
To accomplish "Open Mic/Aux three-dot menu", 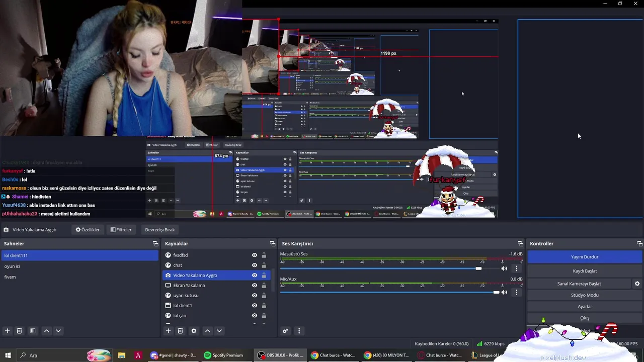I will point(516,292).
